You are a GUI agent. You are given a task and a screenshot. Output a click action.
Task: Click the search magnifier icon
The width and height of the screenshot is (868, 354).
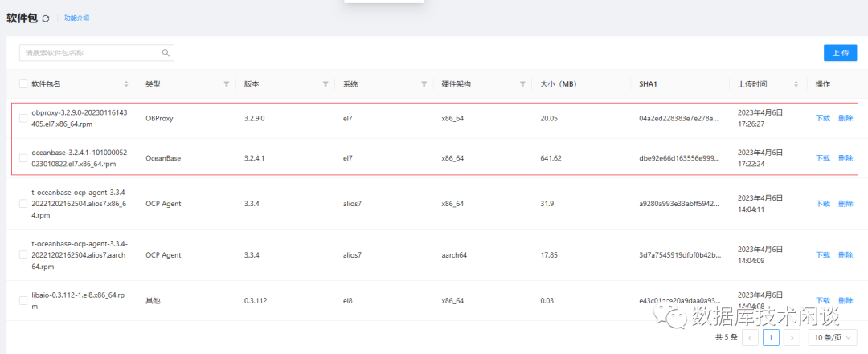pos(166,53)
